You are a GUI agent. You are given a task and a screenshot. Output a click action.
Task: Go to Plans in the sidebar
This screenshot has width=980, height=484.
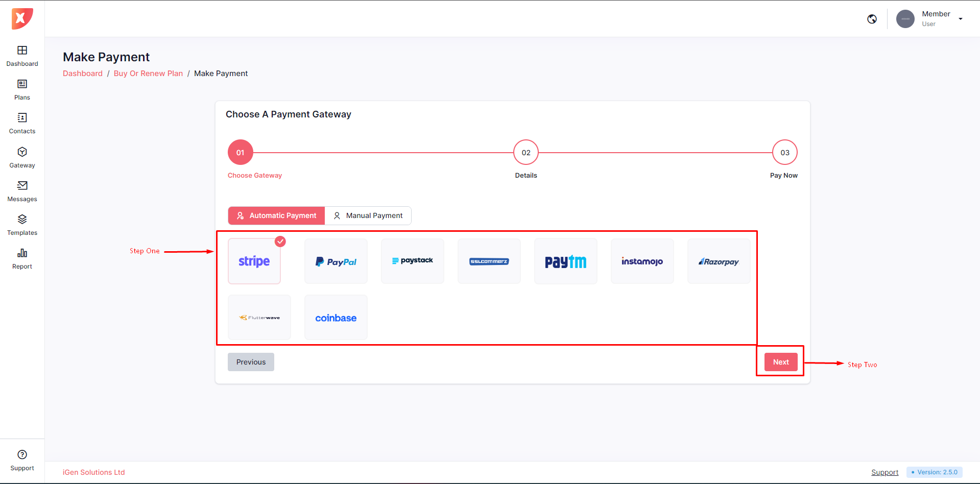click(22, 89)
